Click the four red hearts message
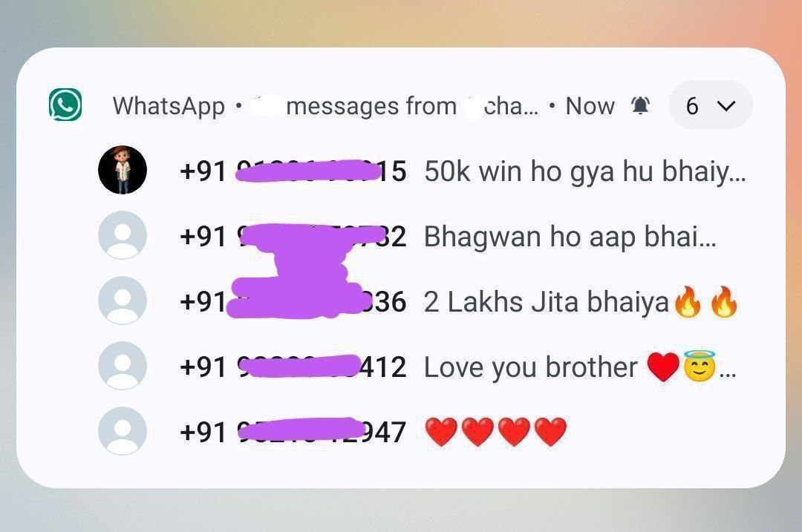The height and width of the screenshot is (532, 802). click(x=496, y=432)
